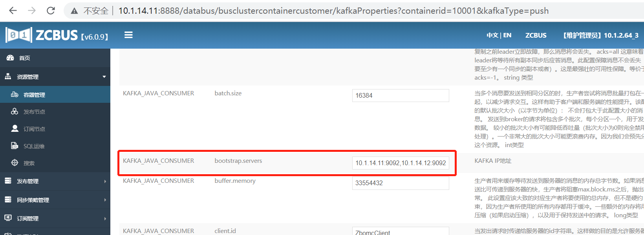Toggle sidebar with hamburger menu icon

128,35
